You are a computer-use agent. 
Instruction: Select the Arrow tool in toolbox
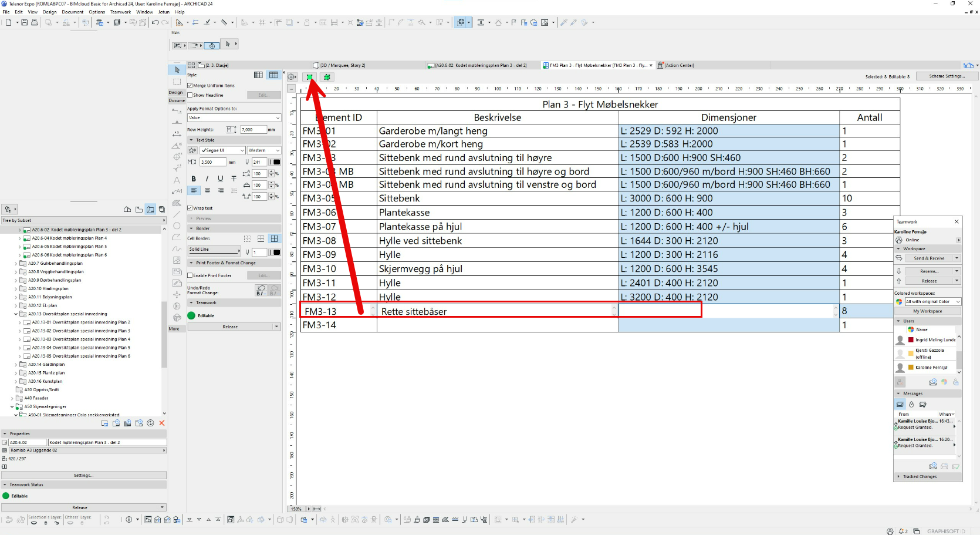click(x=177, y=70)
